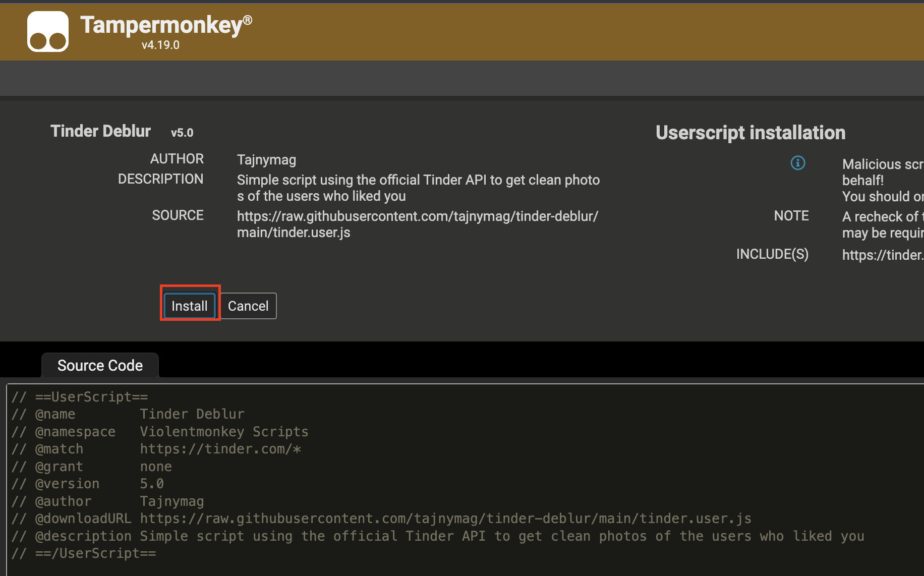Image resolution: width=924 pixels, height=576 pixels.
Task: Click the ==/UserScript== closing line
Action: tap(84, 553)
